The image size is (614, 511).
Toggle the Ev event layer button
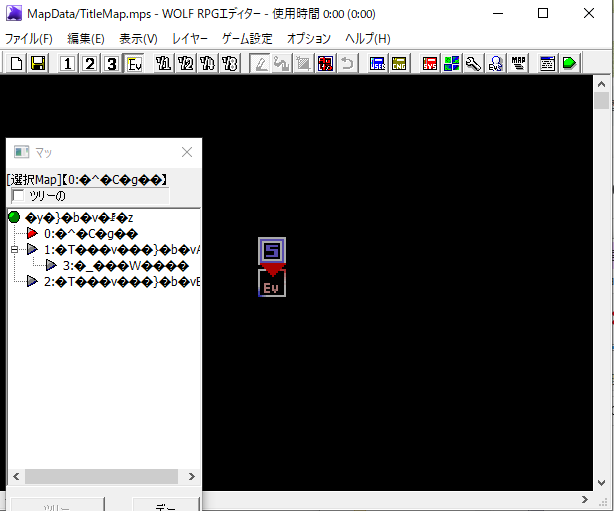coord(134,63)
